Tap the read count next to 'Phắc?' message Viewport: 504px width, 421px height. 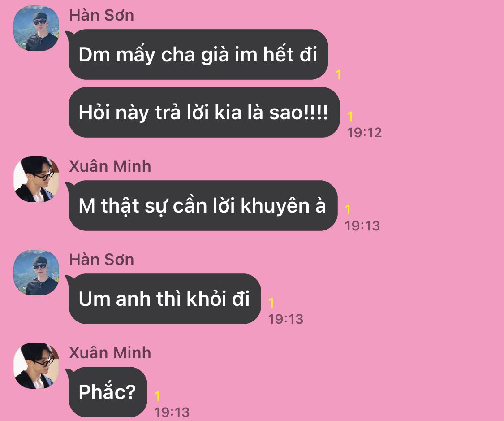pos(158,396)
